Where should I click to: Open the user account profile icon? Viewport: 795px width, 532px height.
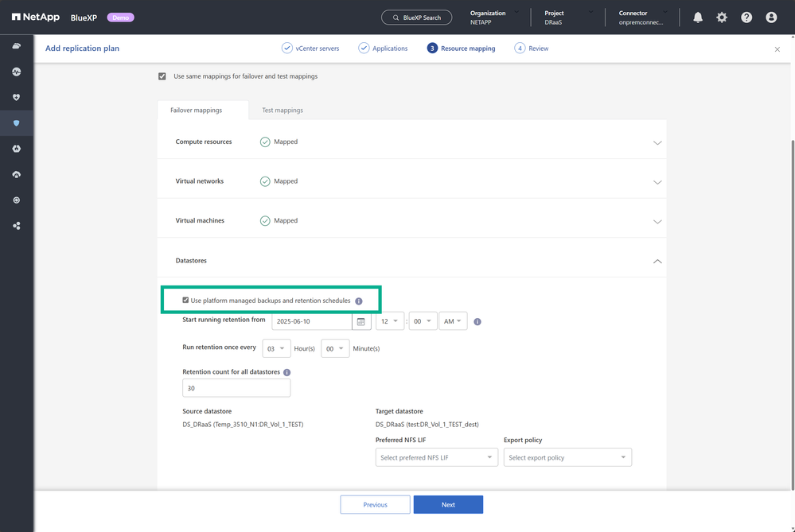771,17
